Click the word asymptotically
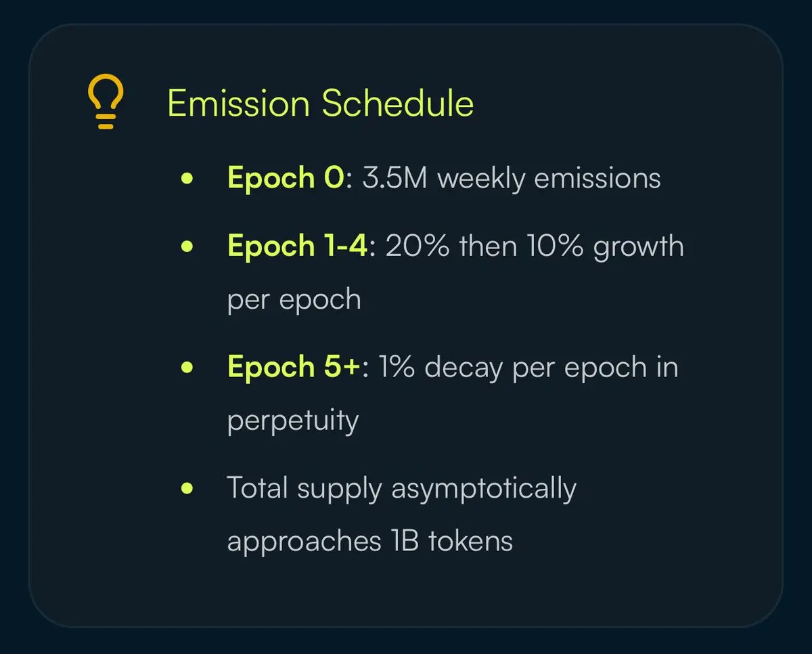The height and width of the screenshot is (654, 812). [484, 489]
